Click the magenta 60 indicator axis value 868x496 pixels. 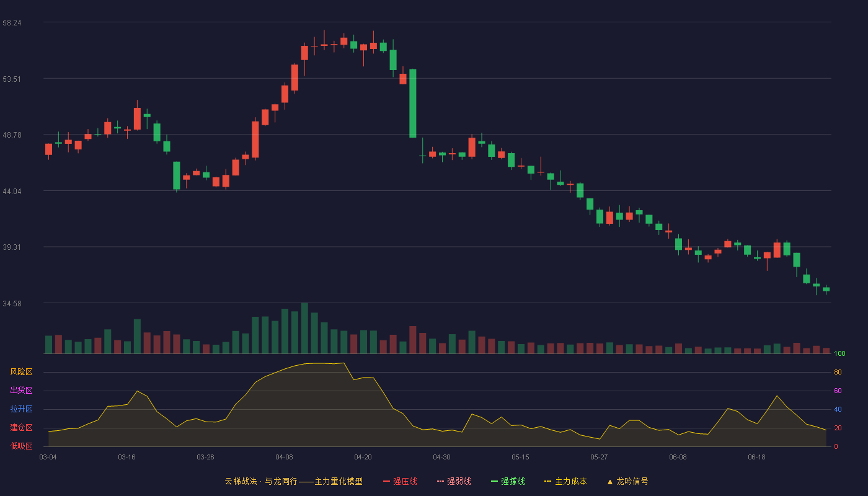click(838, 391)
